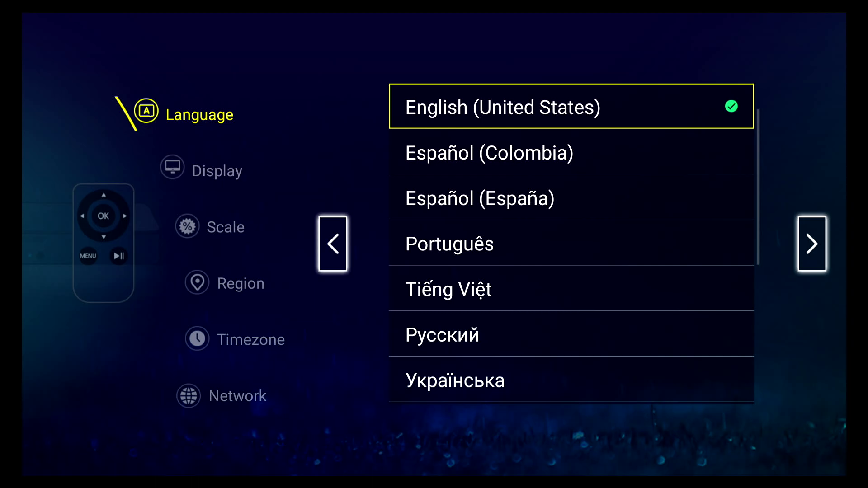This screenshot has height=488, width=868.
Task: Select the Network globe icon
Action: (189, 396)
